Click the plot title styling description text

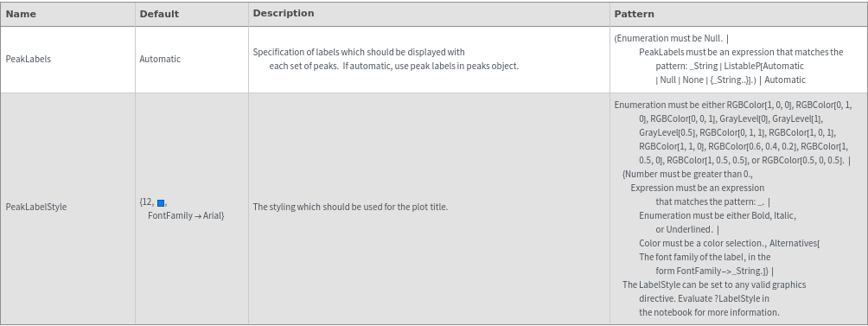point(350,207)
